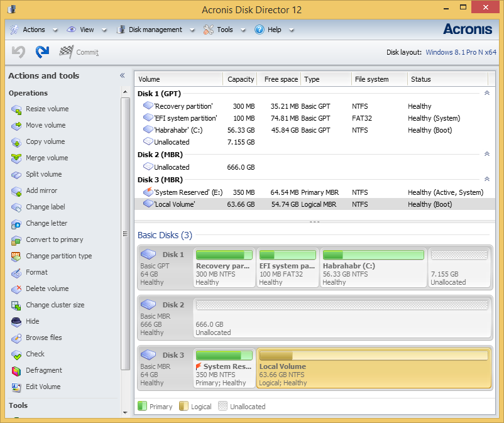The height and width of the screenshot is (423, 504).
Task: Click the sidebar scroll up arrow
Action: pyautogui.click(x=125, y=92)
